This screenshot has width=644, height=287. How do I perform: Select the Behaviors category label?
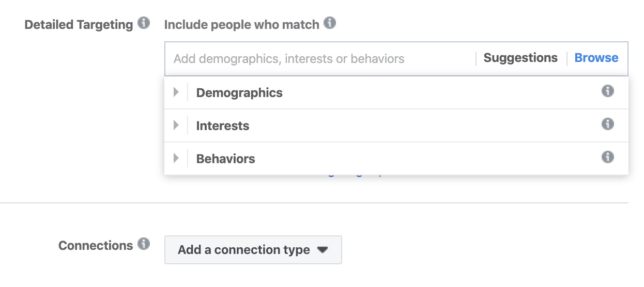coord(225,159)
